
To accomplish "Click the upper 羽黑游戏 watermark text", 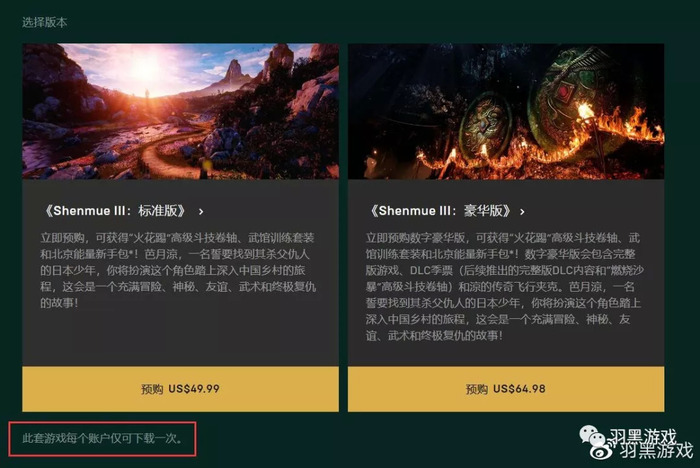I will (643, 436).
